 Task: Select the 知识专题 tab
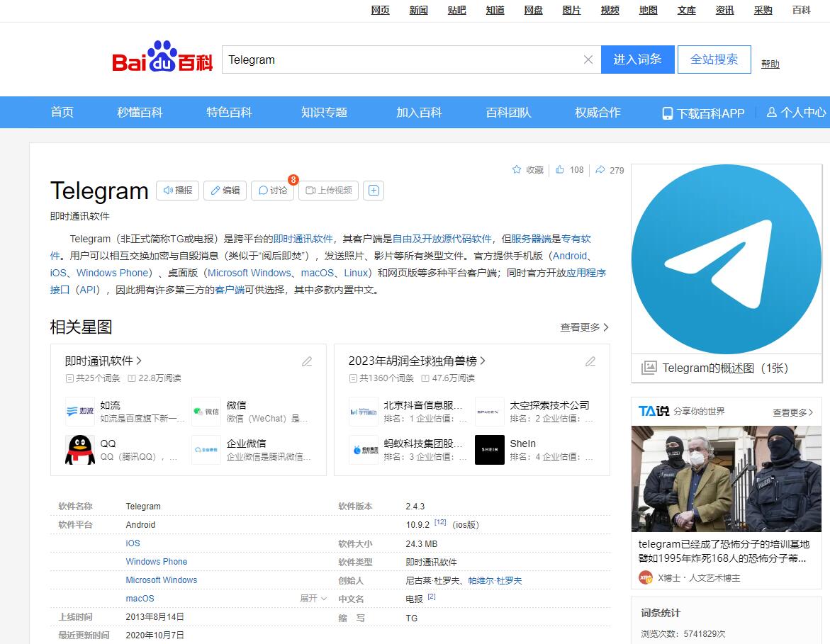(324, 112)
